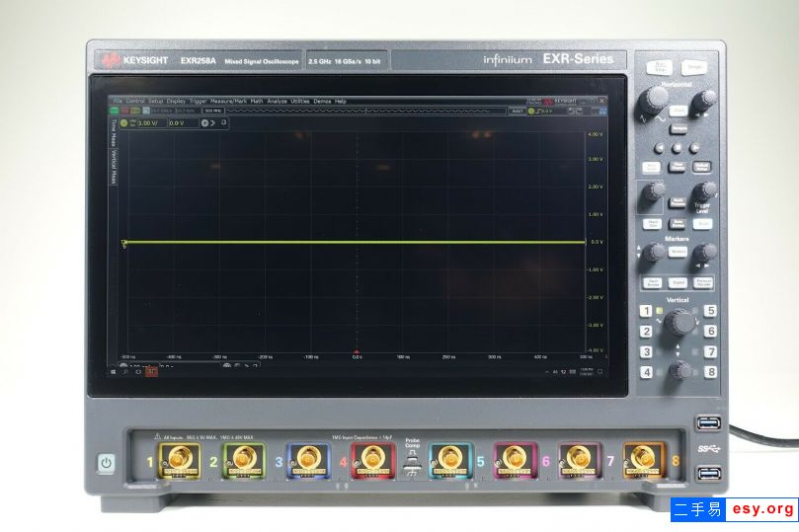Open the Math menu
The image size is (799, 532).
click(257, 101)
